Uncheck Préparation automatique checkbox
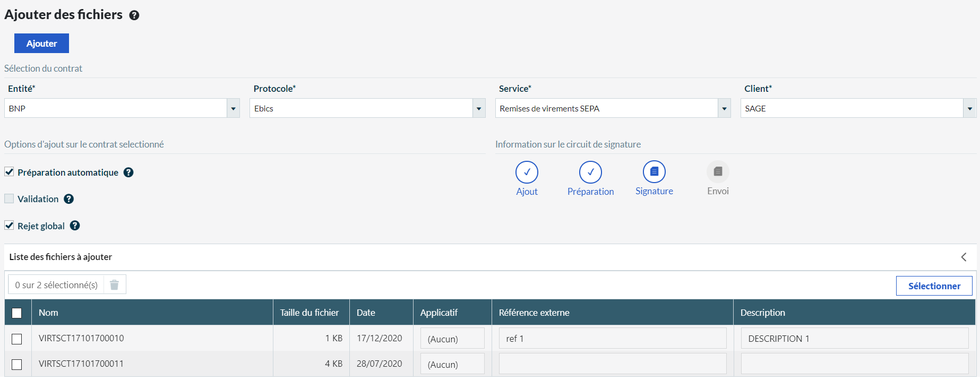 coord(9,172)
